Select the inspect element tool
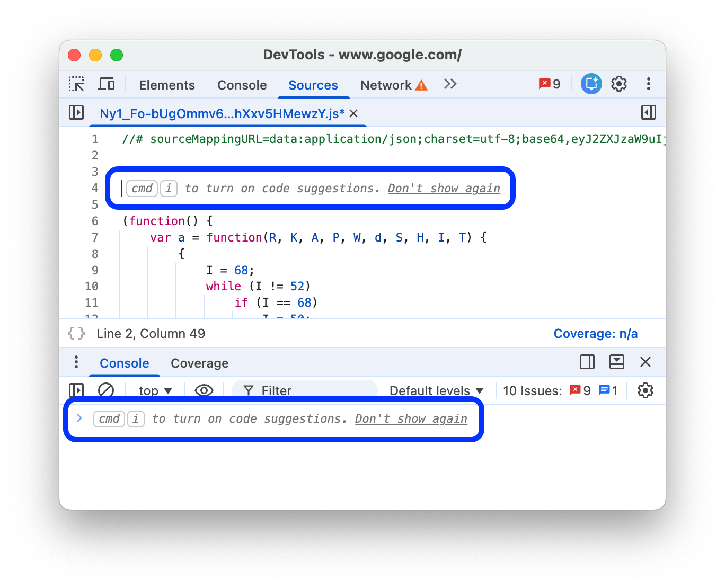725x588 pixels. (76, 84)
